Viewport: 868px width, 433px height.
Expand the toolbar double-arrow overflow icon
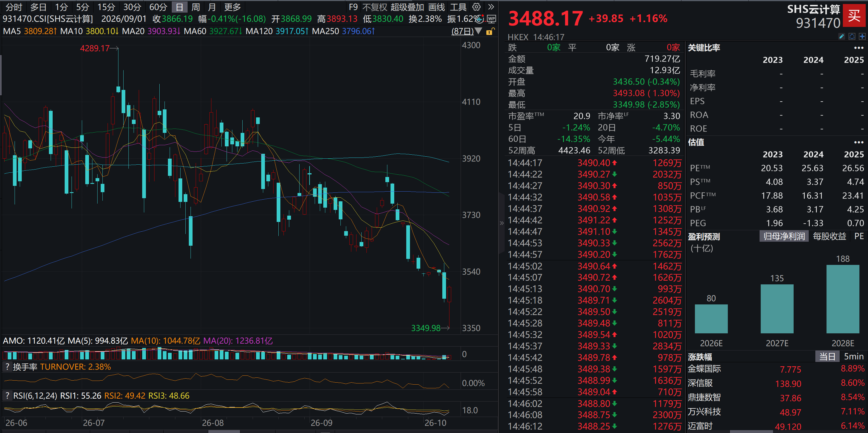(491, 7)
